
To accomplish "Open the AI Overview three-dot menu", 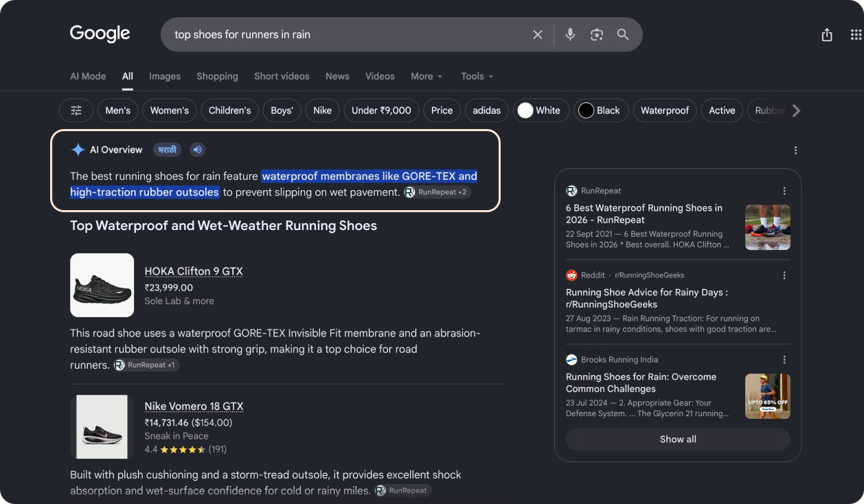I will [x=795, y=150].
